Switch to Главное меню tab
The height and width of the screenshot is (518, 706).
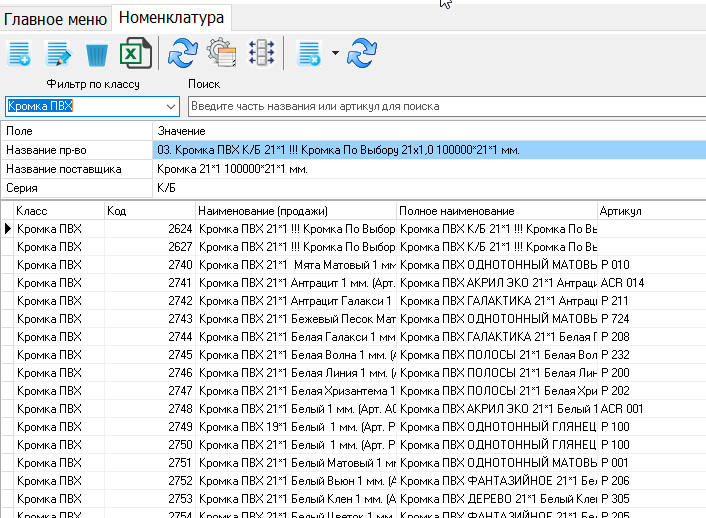(55, 16)
